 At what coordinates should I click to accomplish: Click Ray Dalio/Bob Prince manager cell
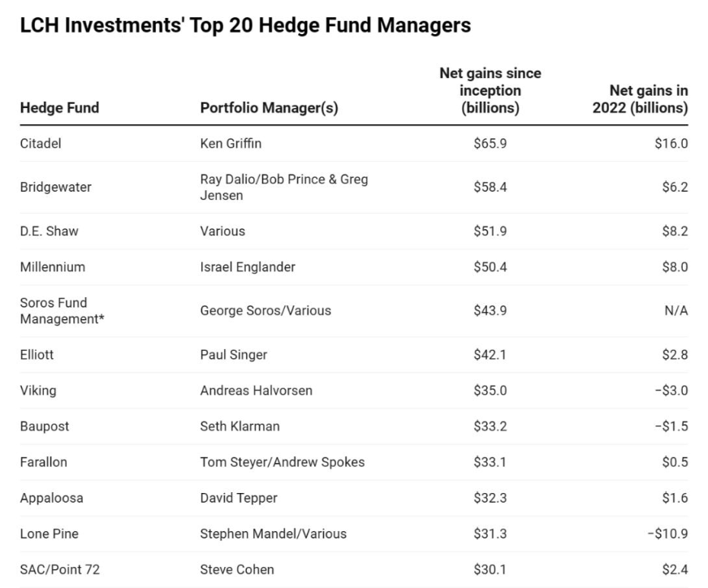click(283, 187)
